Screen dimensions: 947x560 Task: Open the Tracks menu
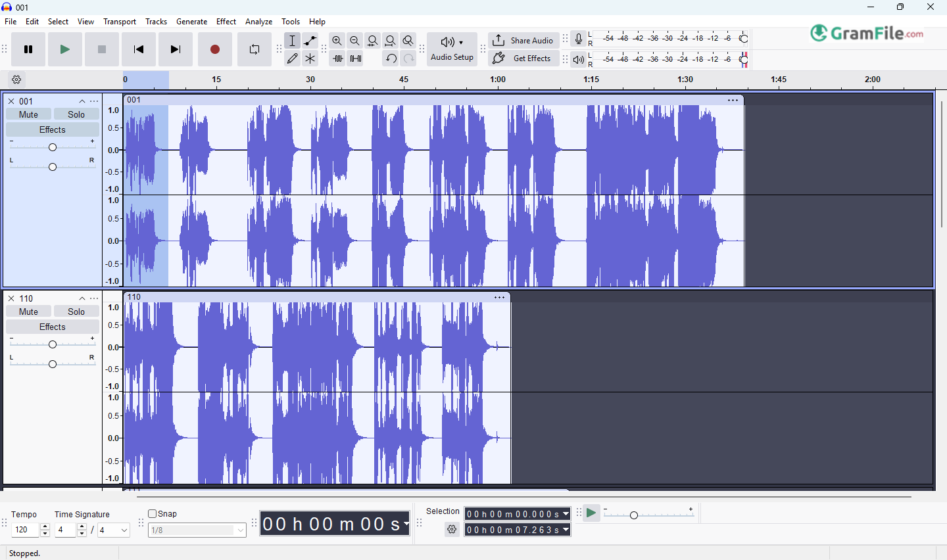[x=156, y=22]
